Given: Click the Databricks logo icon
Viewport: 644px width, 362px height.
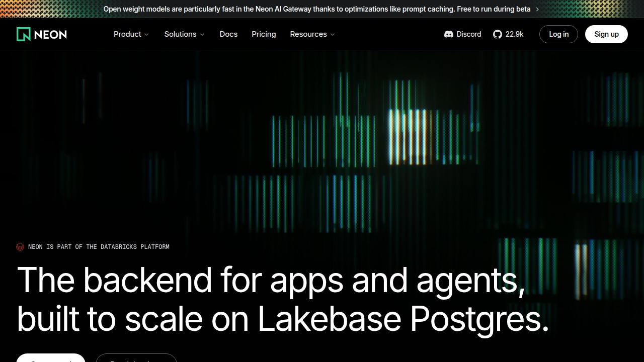Looking at the screenshot, I should 20,247.
